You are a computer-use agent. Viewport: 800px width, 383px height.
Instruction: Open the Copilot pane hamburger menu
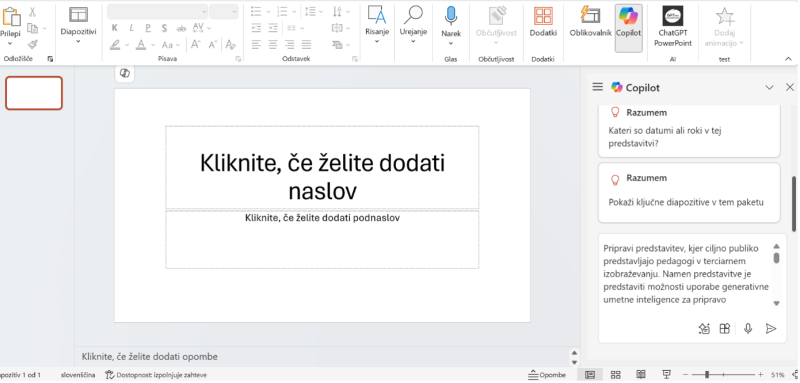[x=597, y=87]
